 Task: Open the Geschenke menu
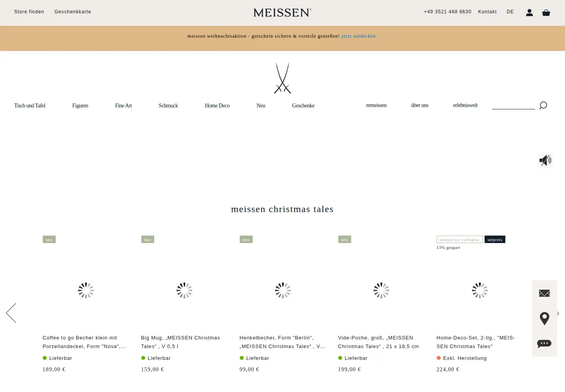[303, 106]
